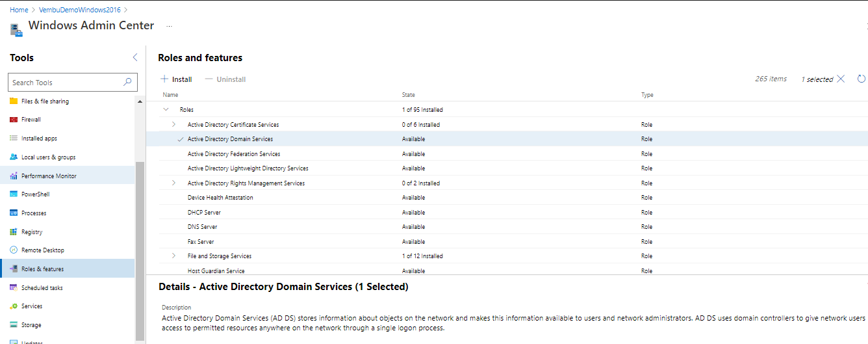Open the Firewall tool
Viewport: 868px width, 344px height.
(x=31, y=120)
